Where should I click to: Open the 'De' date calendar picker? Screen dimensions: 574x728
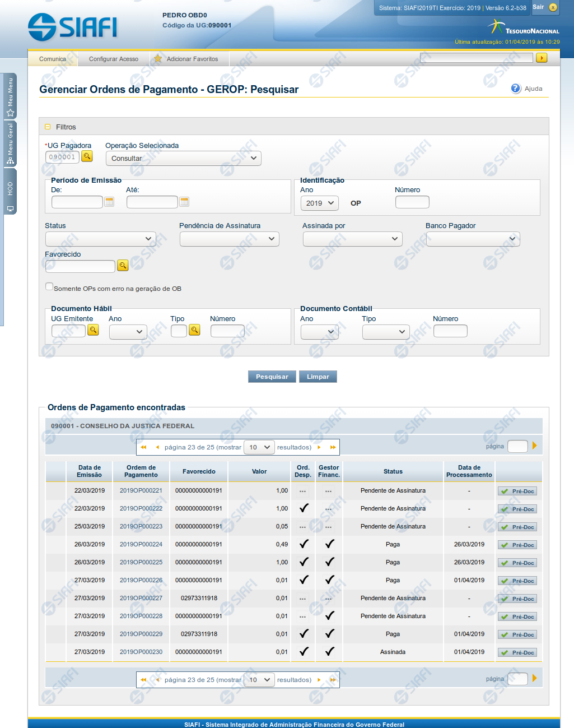coord(110,202)
